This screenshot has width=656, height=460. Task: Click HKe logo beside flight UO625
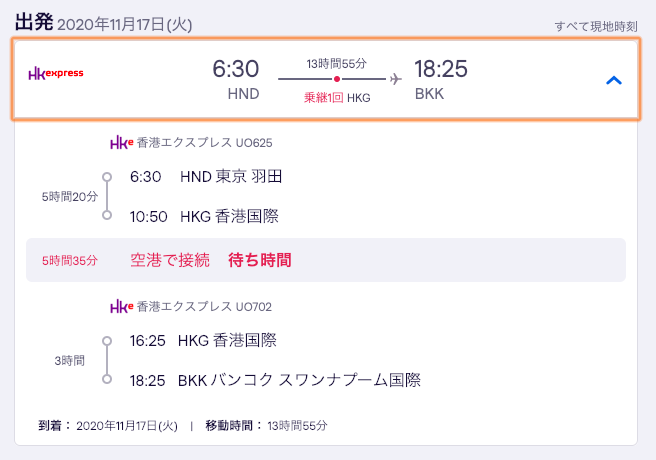pyautogui.click(x=122, y=143)
